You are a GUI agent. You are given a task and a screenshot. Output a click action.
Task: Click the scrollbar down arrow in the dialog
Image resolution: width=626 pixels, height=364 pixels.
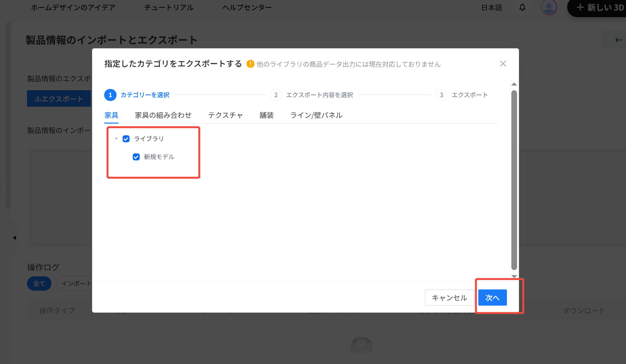point(514,276)
